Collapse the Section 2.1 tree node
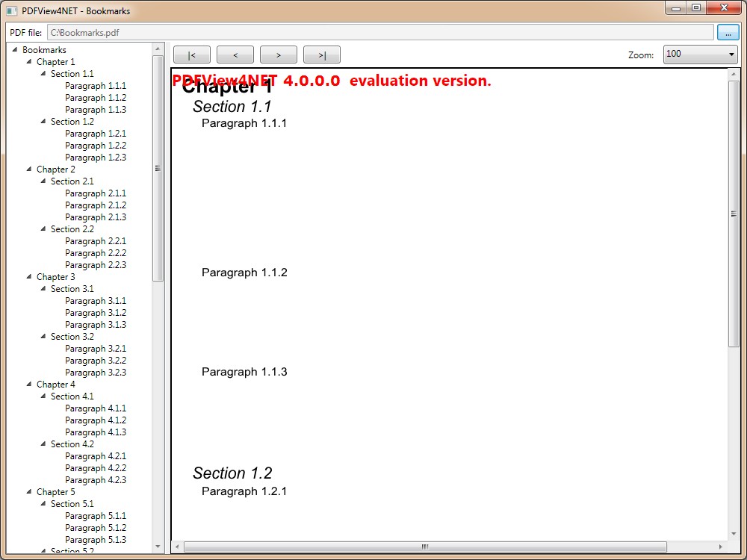 point(43,181)
